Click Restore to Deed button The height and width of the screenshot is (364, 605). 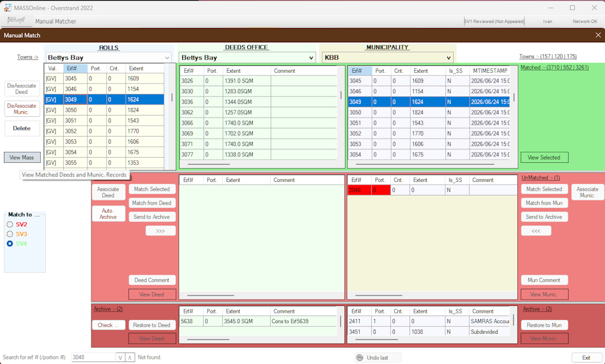coord(152,325)
